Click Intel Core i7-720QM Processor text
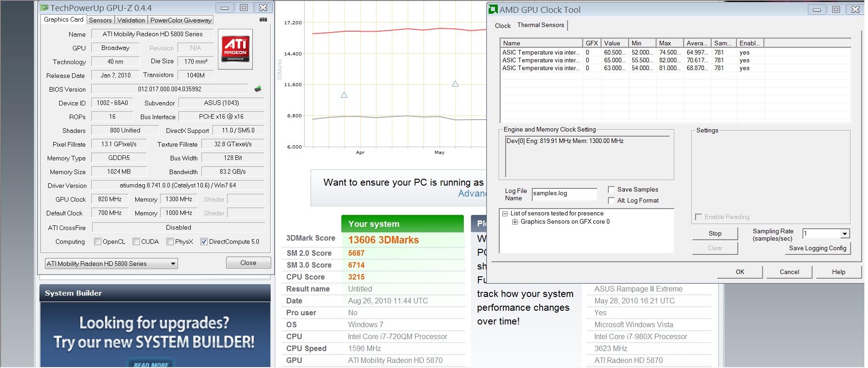 pos(397,336)
